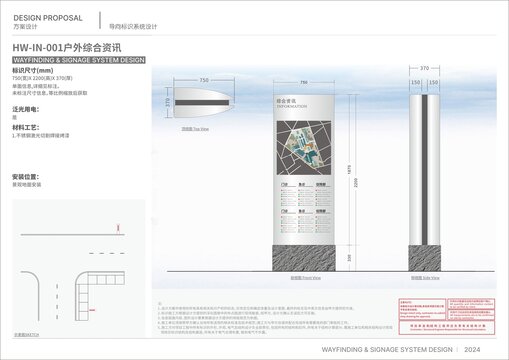The image size is (509, 360).
Task: Click the red-bordered stamp box near the footer
Action: (x=447, y=316)
